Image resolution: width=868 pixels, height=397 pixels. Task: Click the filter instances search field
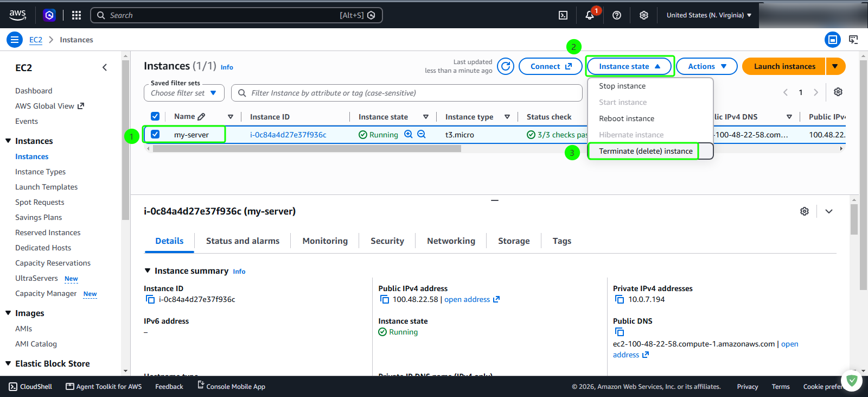407,93
